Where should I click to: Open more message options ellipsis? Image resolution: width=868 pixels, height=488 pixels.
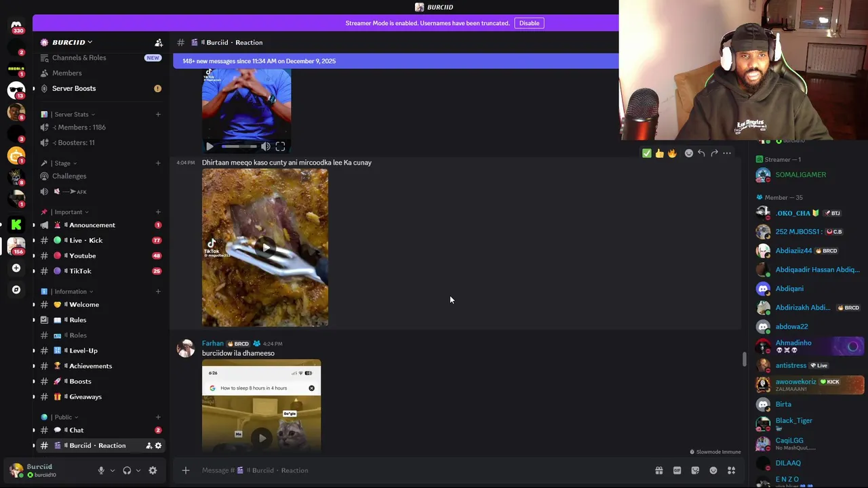coord(727,153)
